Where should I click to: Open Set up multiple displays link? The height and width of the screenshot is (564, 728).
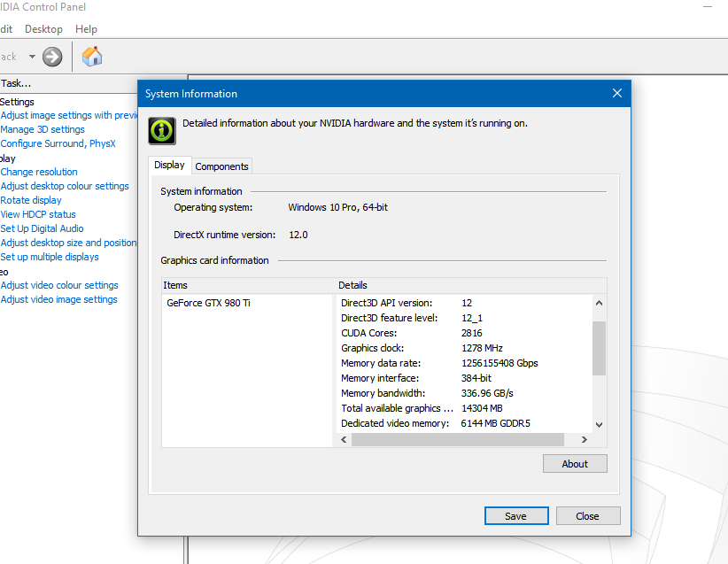pyautogui.click(x=50, y=257)
